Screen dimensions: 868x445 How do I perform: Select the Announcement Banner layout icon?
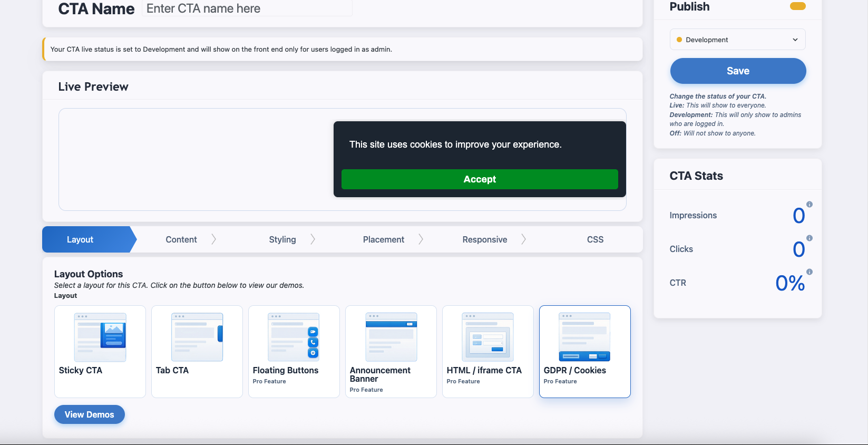(x=391, y=337)
